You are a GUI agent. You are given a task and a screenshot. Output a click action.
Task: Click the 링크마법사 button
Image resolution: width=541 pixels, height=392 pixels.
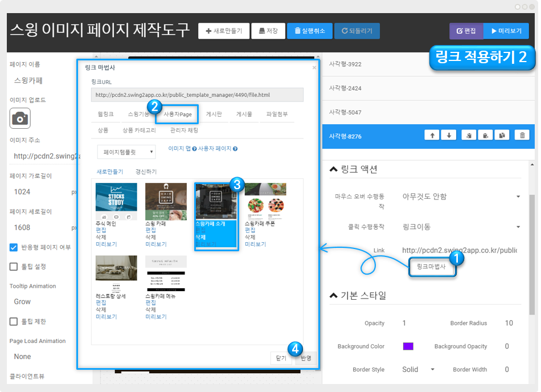(432, 267)
